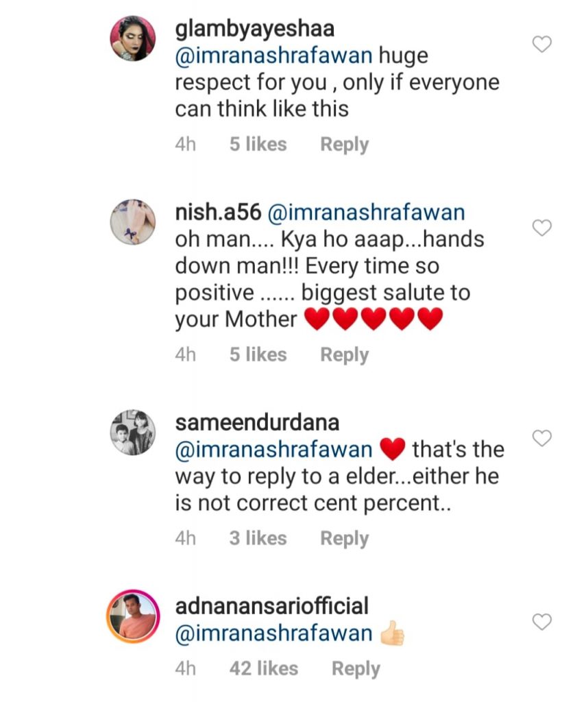Image resolution: width=588 pixels, height=702 pixels.
Task: Heart adnanansariofficial's thumbs-up comment
Action: [x=542, y=622]
